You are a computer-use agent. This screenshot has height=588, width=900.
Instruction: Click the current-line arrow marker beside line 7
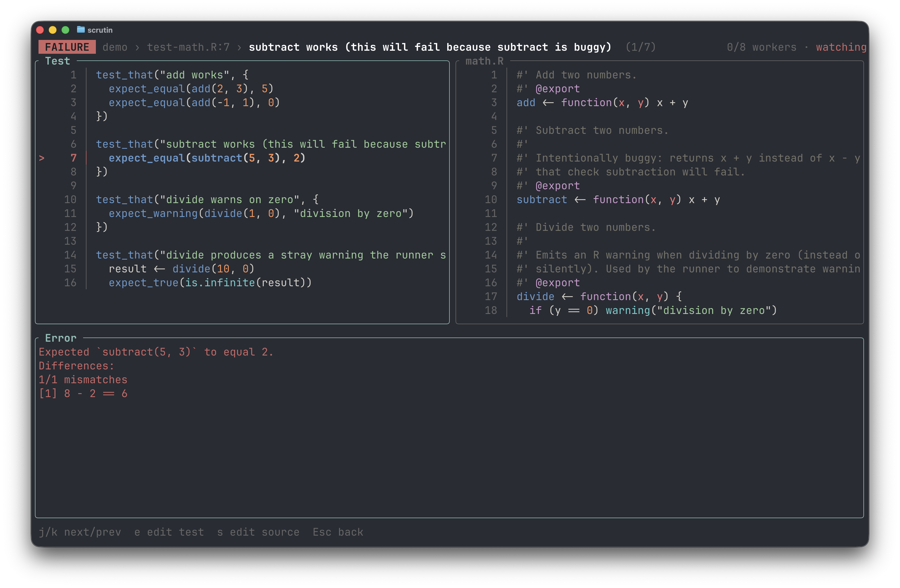coord(42,158)
